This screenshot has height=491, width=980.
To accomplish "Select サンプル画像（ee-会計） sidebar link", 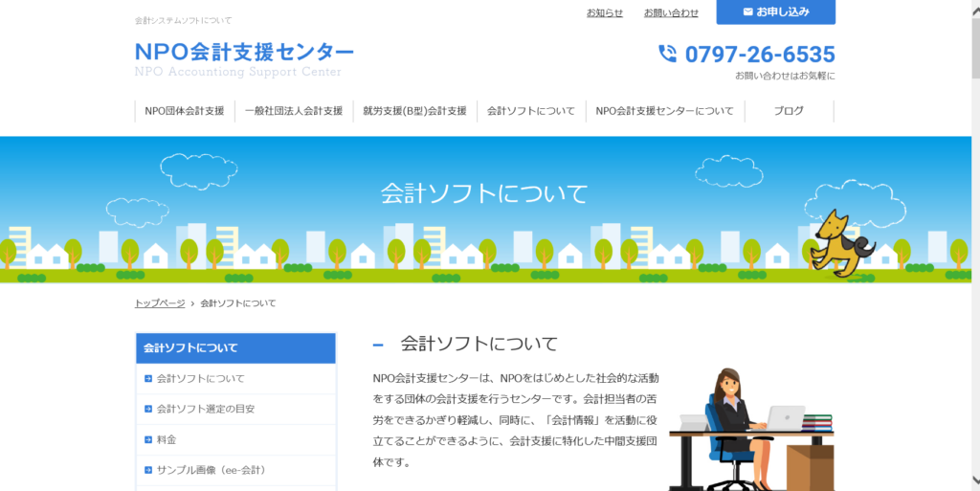I will pos(213,470).
